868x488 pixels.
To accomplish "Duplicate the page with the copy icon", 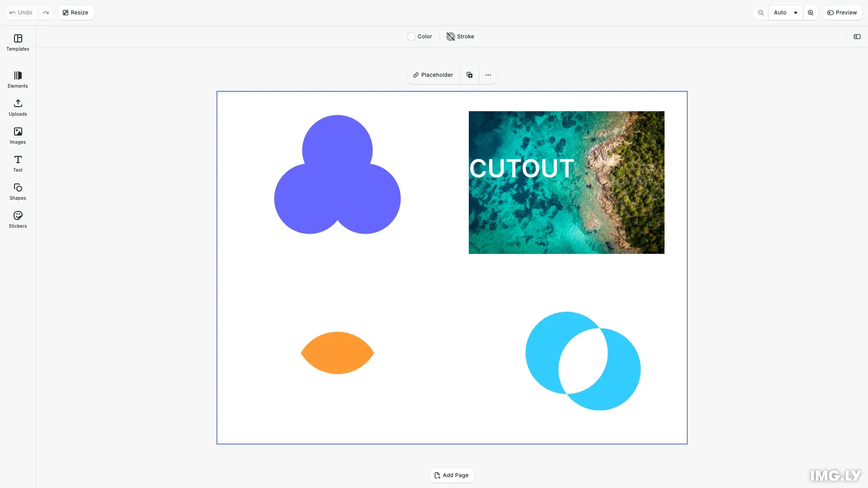I will tap(470, 75).
